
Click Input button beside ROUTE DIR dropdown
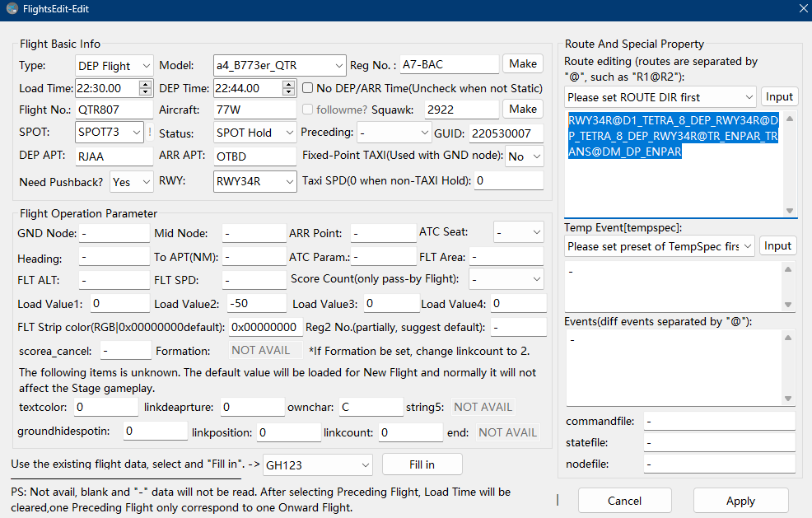click(779, 97)
